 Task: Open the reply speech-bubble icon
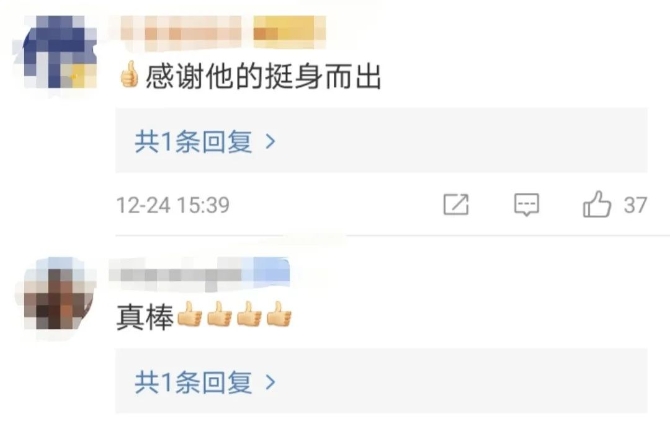click(526, 205)
